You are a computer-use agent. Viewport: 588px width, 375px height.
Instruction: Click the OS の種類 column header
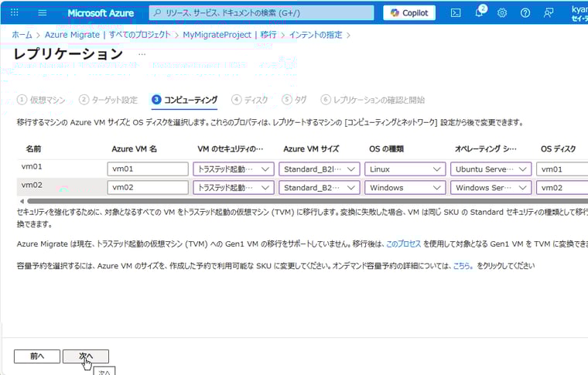pyautogui.click(x=386, y=148)
